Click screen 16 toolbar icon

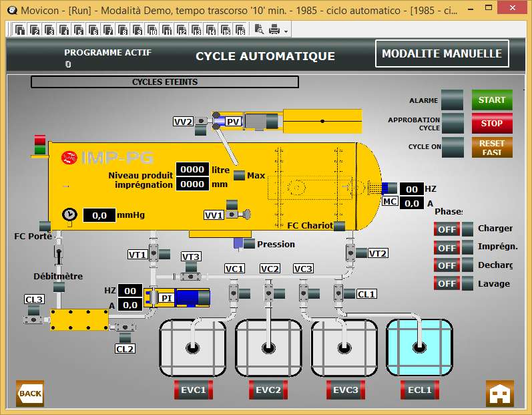[x=240, y=30]
